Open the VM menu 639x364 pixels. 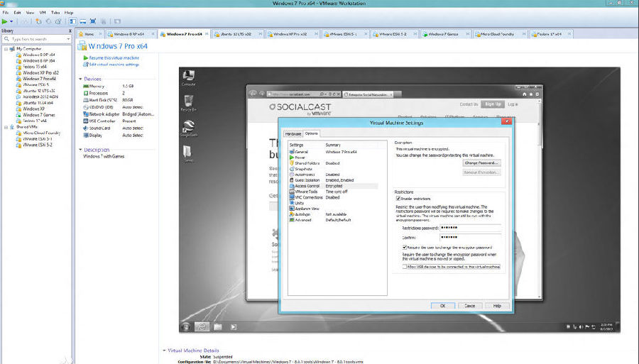tap(43, 13)
